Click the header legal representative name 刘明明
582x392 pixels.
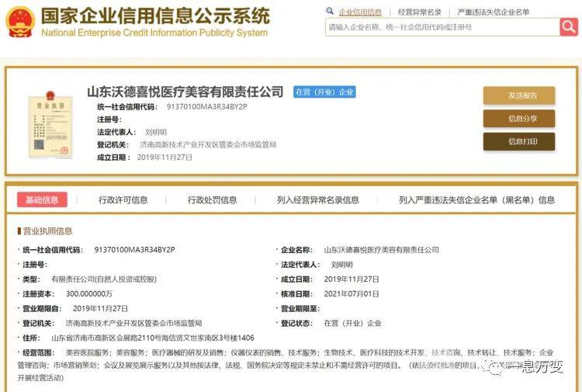click(x=156, y=132)
